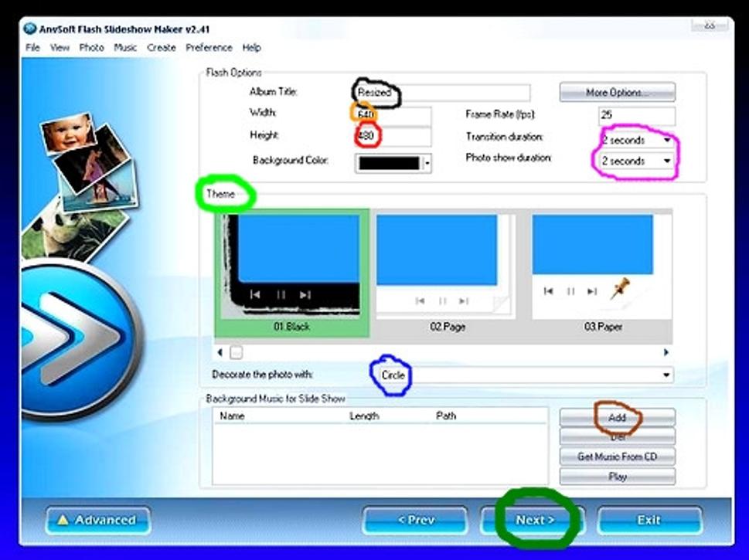Click the Album Title input field
The image size is (749, 560).
click(442, 93)
